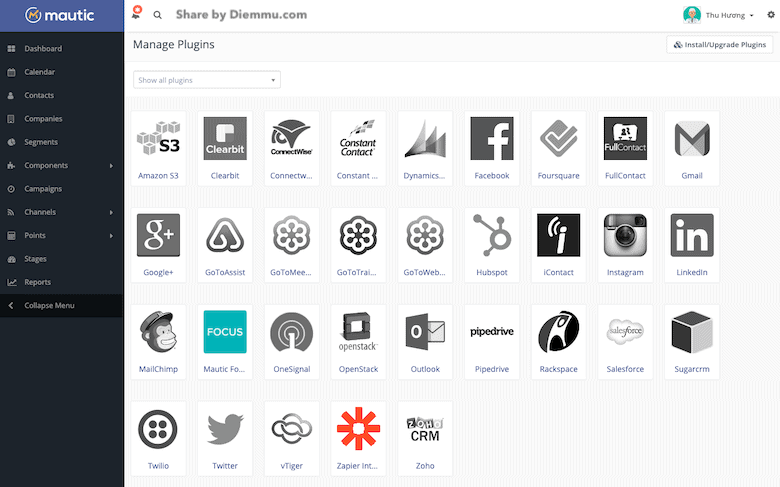The height and width of the screenshot is (487, 780).
Task: Select the Foursquare plugin
Action: 558,148
